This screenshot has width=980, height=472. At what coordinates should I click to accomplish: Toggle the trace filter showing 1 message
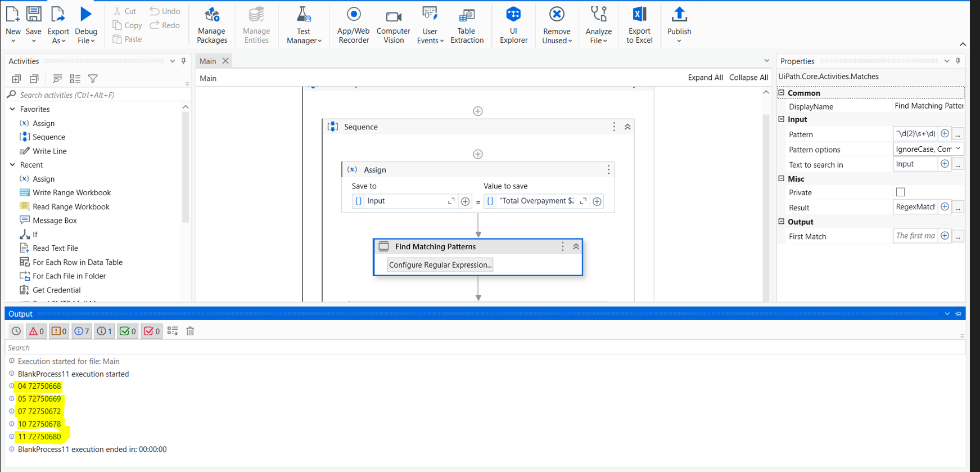(105, 331)
